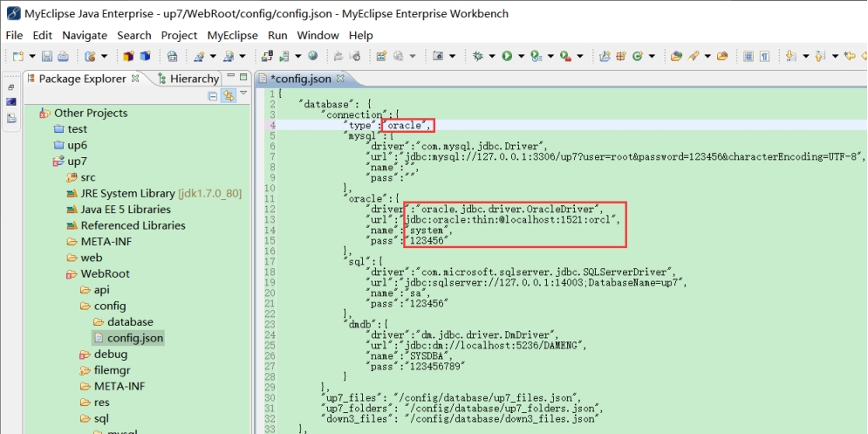Click the server connection toolbar icon
This screenshot has width=868, height=434.
267,56
